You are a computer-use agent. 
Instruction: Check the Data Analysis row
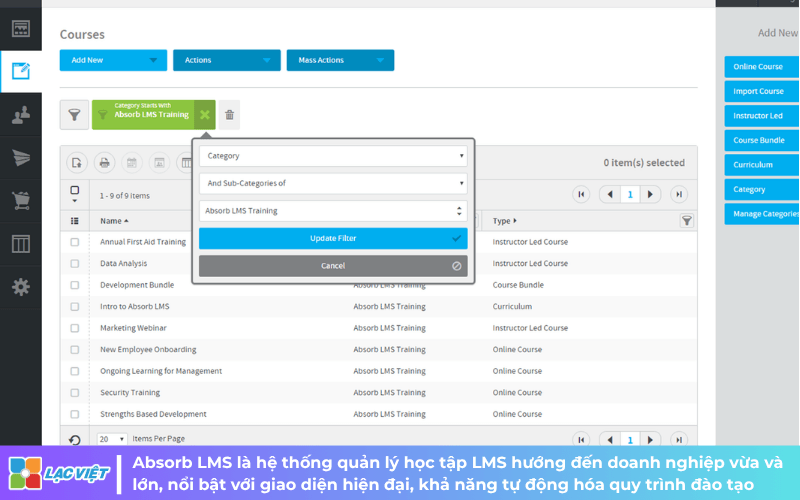click(74, 263)
